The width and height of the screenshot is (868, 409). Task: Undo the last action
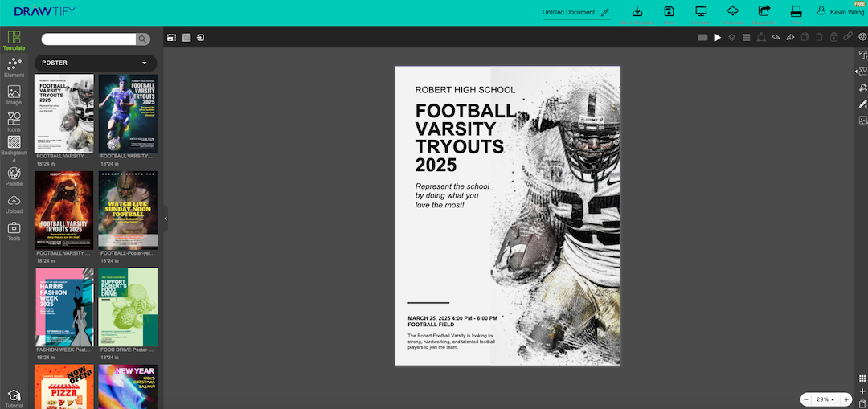pyautogui.click(x=776, y=38)
